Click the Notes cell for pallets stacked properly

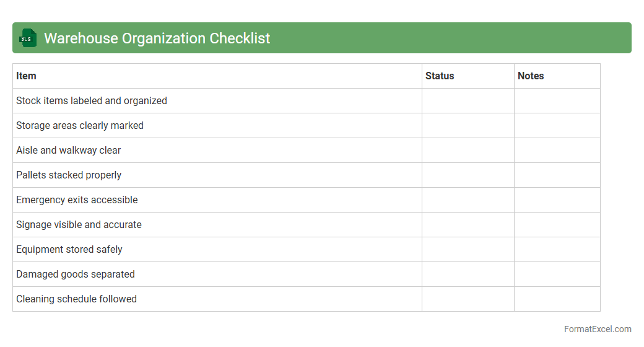pos(557,175)
